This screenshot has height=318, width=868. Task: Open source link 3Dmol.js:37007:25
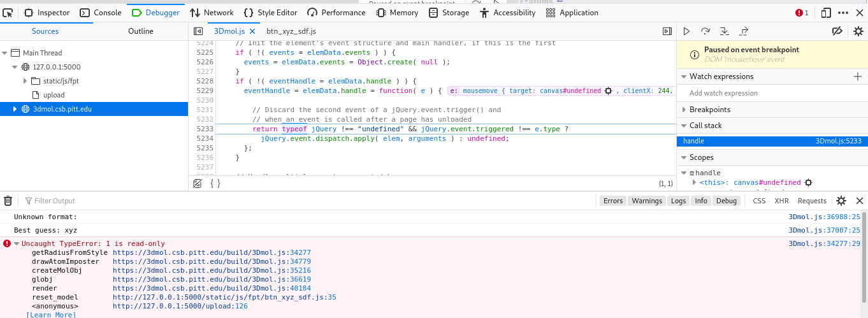coord(824,230)
